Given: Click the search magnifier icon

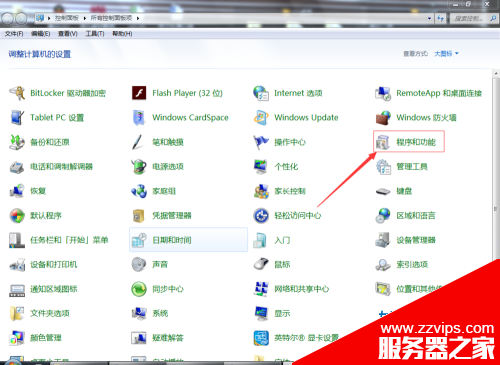Looking at the screenshot, I should 493,18.
